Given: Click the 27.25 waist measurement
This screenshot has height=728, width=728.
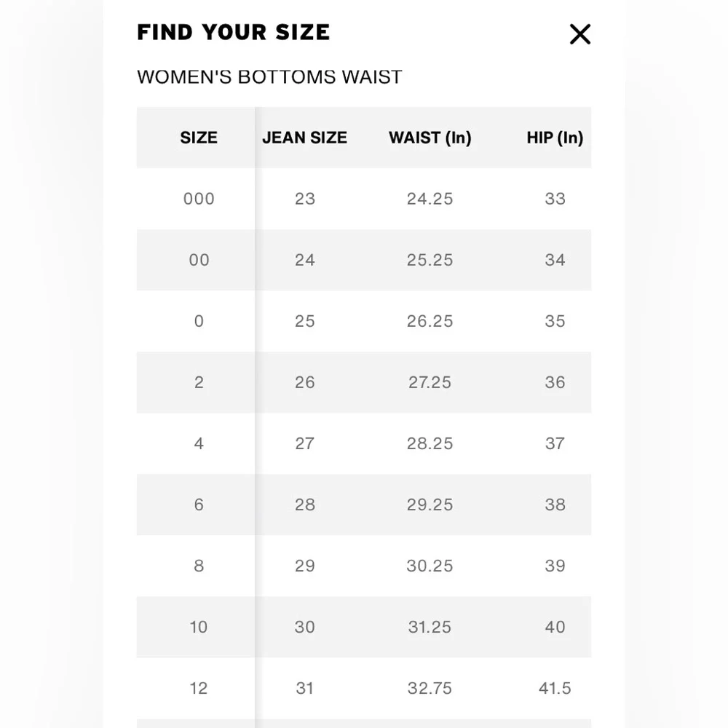Looking at the screenshot, I should click(430, 383).
